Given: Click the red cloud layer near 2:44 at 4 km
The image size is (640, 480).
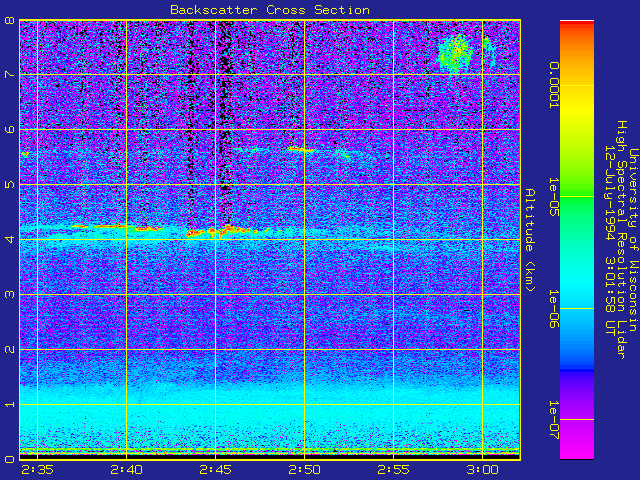Looking at the screenshot, I should pos(195,233).
